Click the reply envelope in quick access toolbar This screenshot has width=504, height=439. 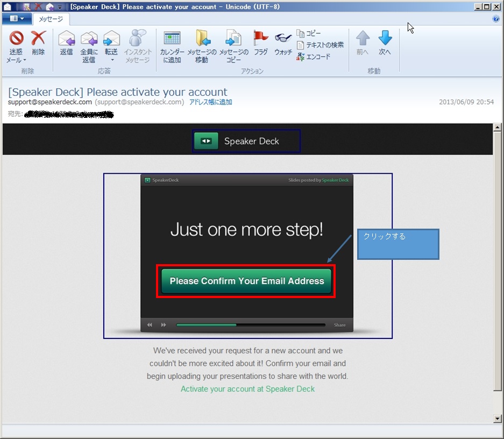(49, 7)
